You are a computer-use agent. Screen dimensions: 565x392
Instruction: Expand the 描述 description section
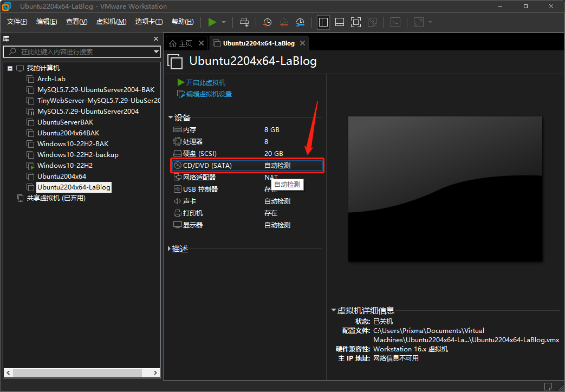pos(170,249)
